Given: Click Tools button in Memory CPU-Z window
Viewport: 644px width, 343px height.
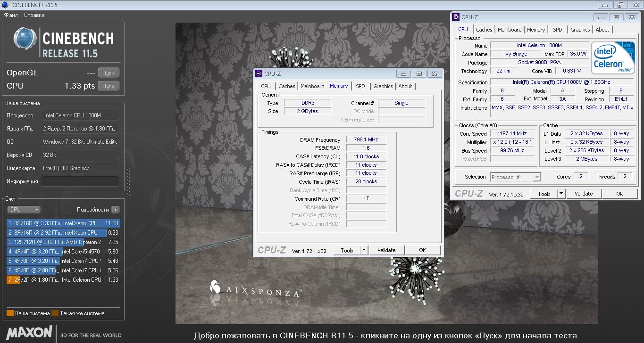Looking at the screenshot, I should (347, 251).
